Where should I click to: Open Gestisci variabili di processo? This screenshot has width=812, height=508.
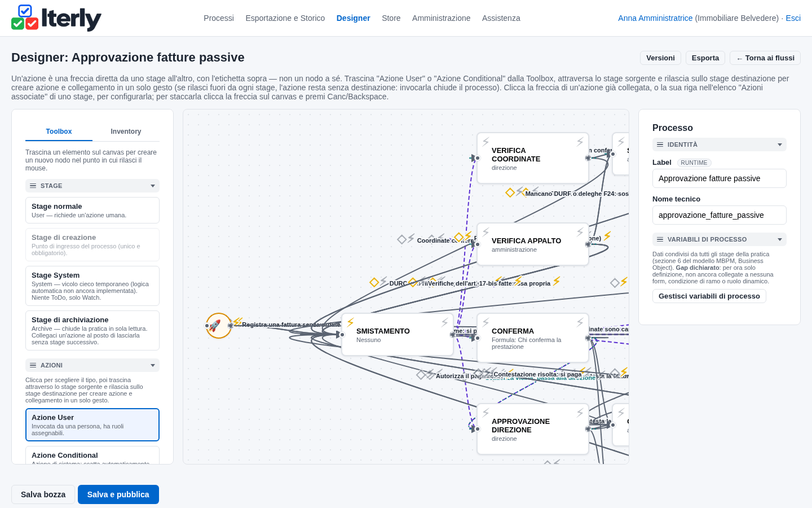point(709,296)
